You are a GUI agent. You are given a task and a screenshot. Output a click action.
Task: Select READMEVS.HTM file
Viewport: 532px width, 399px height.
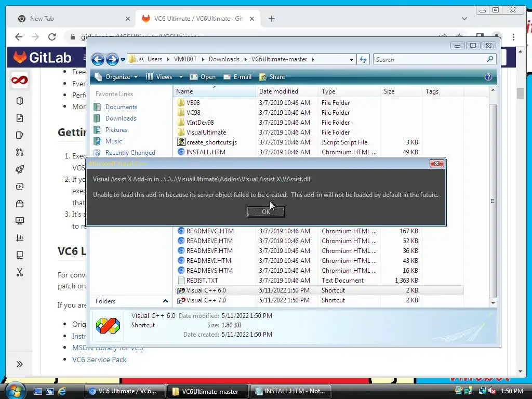click(209, 270)
